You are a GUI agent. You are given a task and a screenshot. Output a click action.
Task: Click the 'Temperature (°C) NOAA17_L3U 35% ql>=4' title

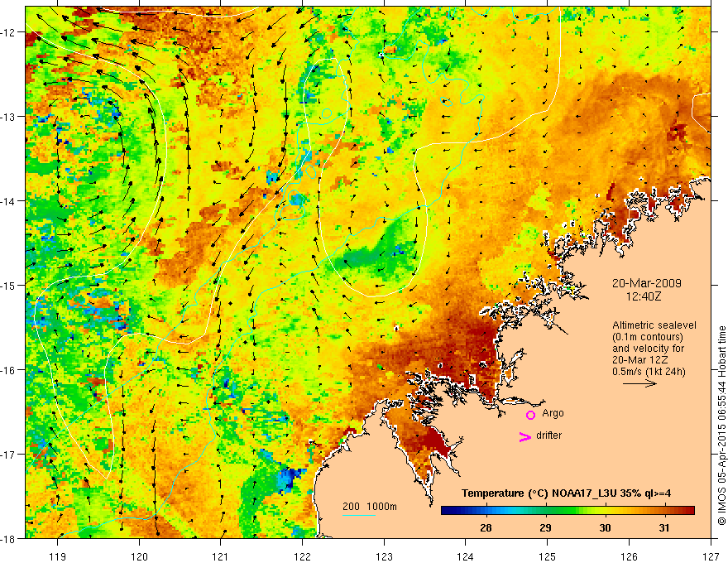point(566,493)
